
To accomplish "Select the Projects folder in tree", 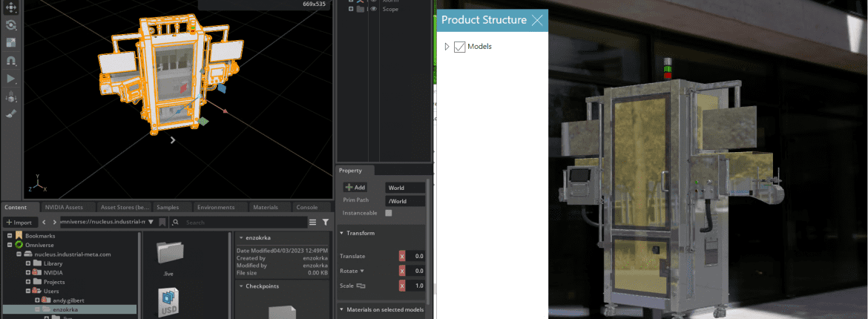I will (x=54, y=282).
